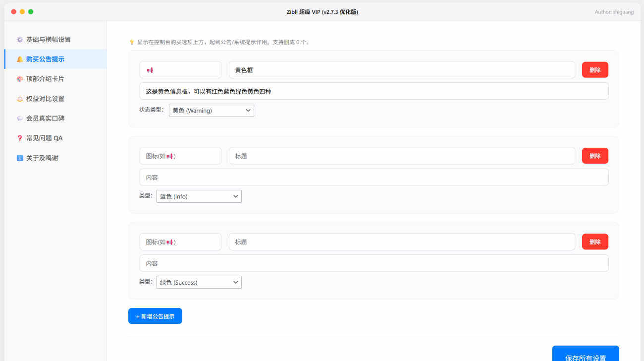Focus the empty 内容 field in the blue Info notice
The height and width of the screenshot is (361, 644).
[374, 178]
